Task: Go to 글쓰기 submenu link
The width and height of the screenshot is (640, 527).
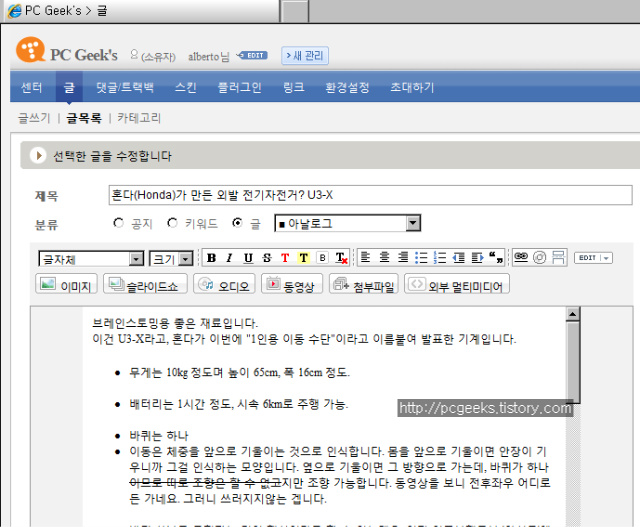Action: [34, 118]
